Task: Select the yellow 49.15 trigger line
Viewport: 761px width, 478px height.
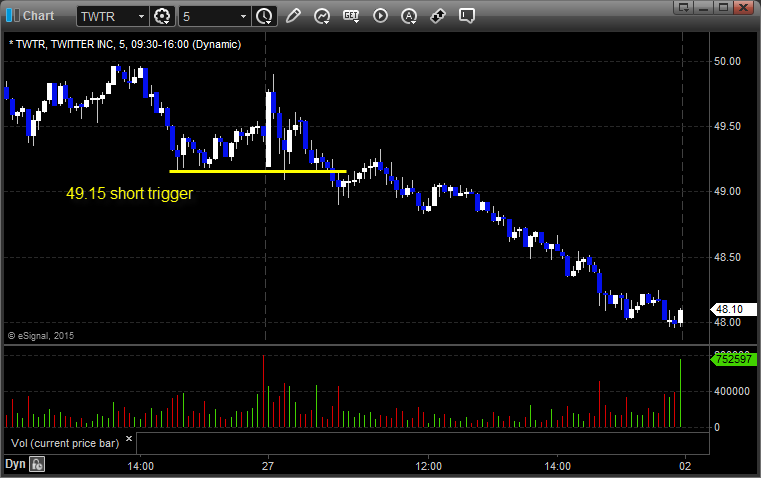Action: [x=258, y=171]
